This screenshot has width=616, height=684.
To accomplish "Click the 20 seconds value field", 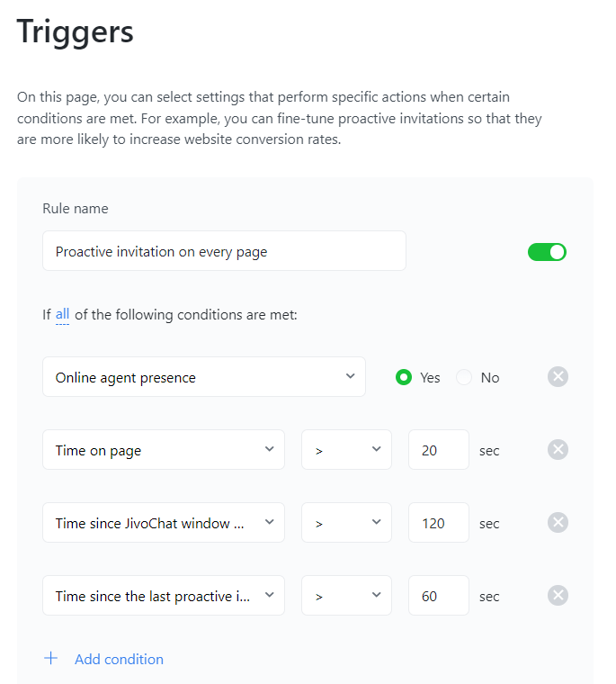I will click(x=439, y=450).
